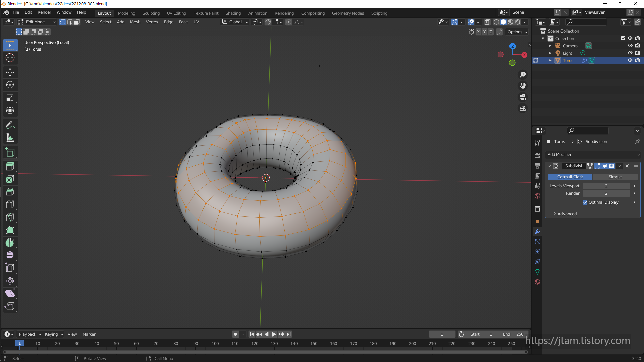Switch to the Sculpting workspace tab
The image size is (644, 362).
pos(151,13)
